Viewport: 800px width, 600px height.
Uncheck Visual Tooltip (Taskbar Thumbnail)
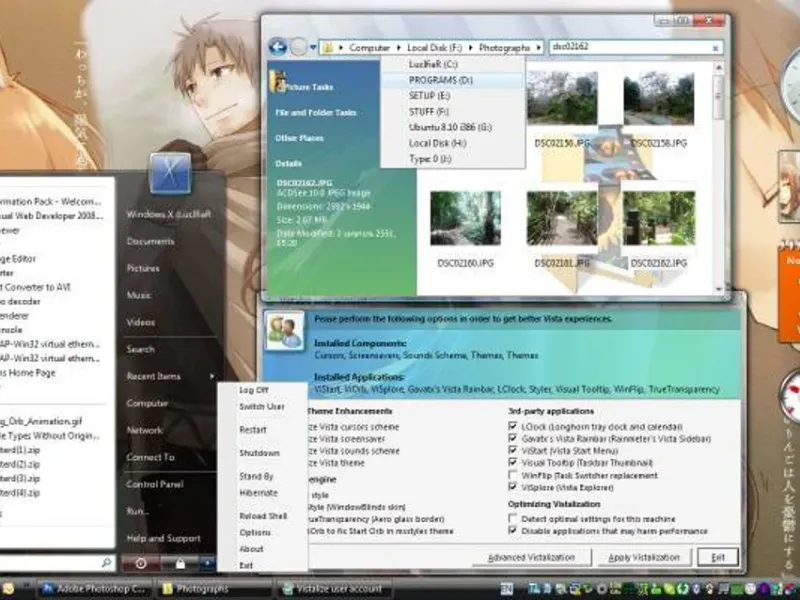(x=513, y=463)
